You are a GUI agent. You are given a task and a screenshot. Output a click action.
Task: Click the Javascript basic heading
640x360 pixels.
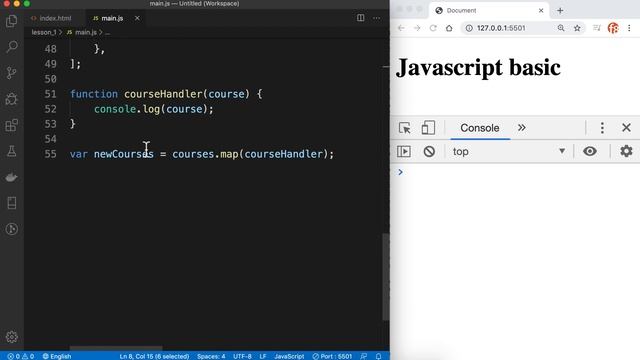[478, 67]
